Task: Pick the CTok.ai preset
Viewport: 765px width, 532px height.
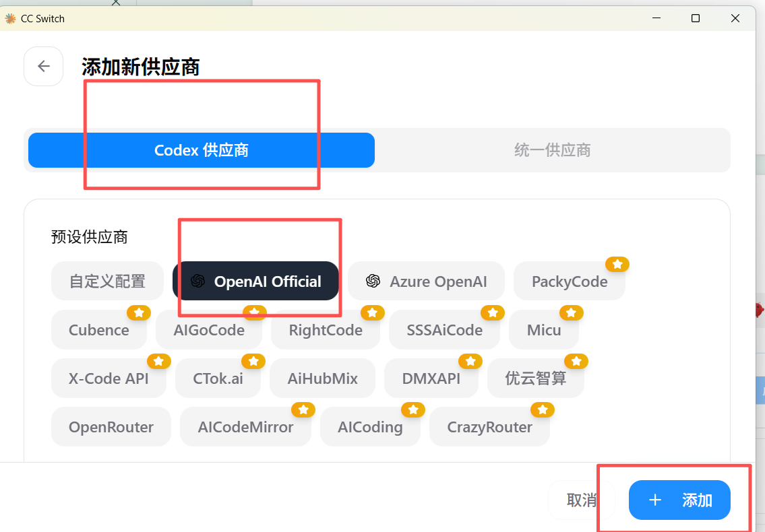Action: pyautogui.click(x=218, y=378)
